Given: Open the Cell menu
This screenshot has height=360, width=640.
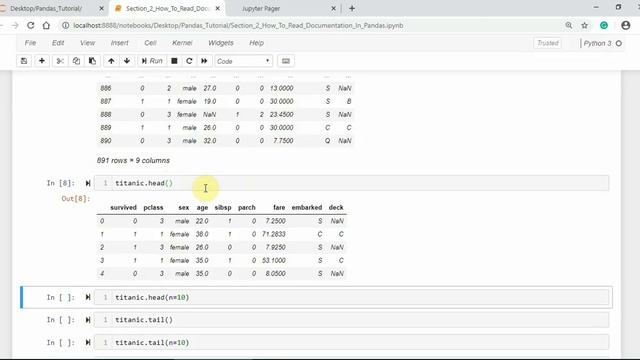Looking at the screenshot, I should tap(150, 43).
